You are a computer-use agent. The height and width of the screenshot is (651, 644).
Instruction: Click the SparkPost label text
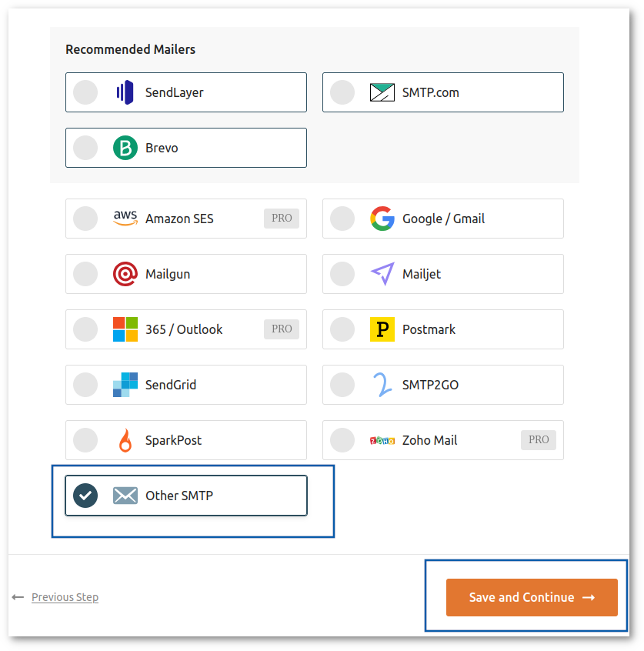174,440
